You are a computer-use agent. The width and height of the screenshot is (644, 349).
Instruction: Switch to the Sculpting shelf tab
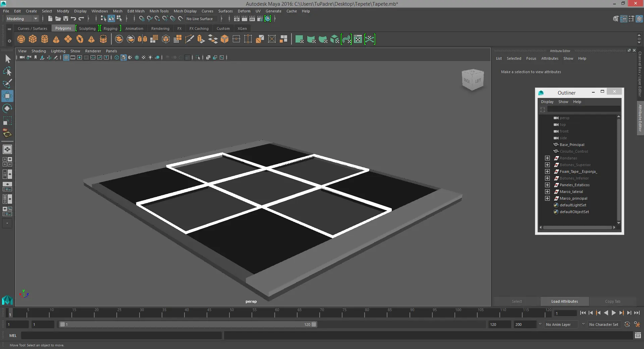click(x=87, y=29)
